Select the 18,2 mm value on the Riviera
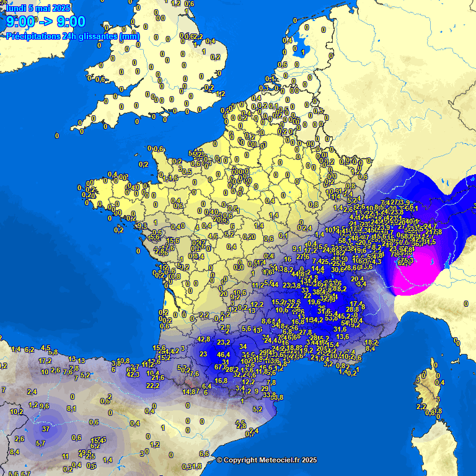This screenshot has width=476, height=476. coord(371,342)
